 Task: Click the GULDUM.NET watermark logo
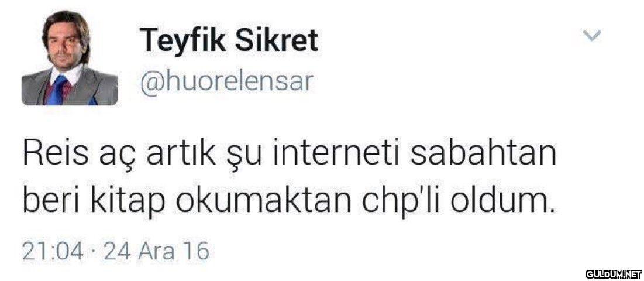pos(614,273)
